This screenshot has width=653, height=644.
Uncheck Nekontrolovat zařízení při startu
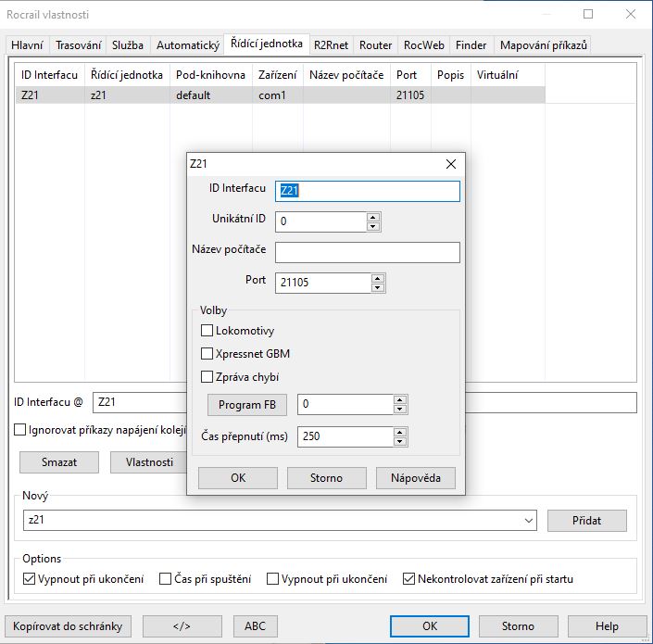click(x=409, y=579)
